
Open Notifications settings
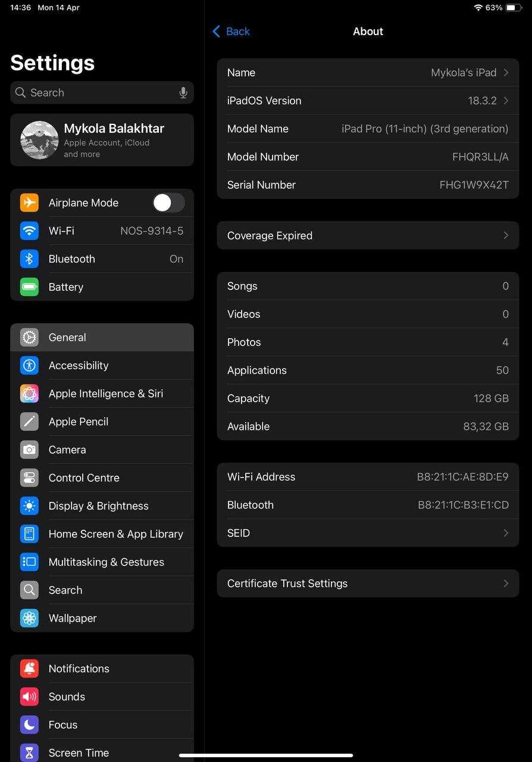[102, 668]
